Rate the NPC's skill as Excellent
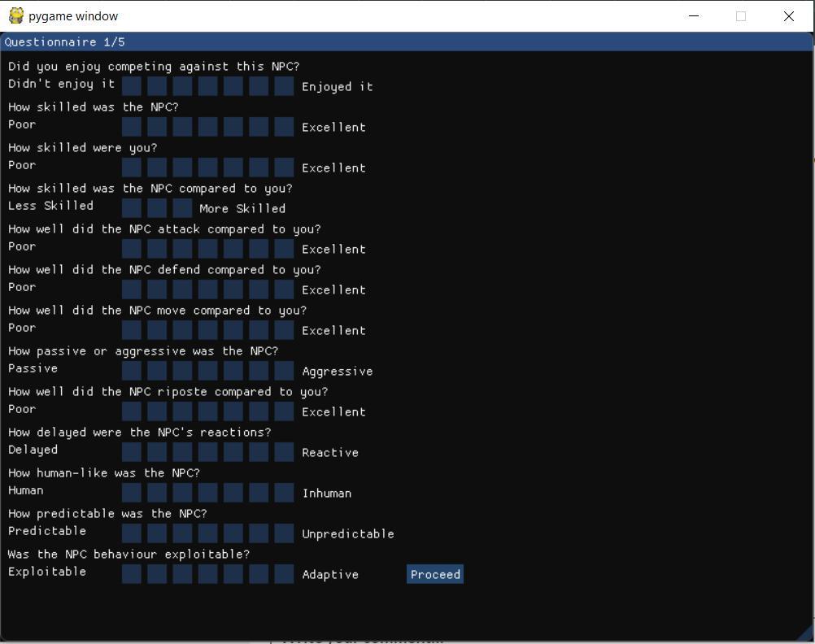815x644 pixels. tap(284, 125)
